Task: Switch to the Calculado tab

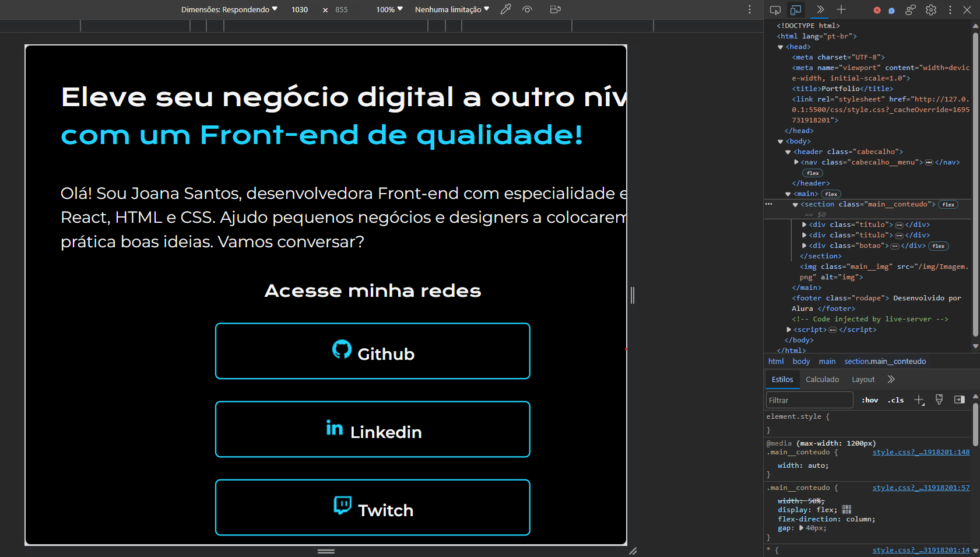Action: pyautogui.click(x=822, y=380)
